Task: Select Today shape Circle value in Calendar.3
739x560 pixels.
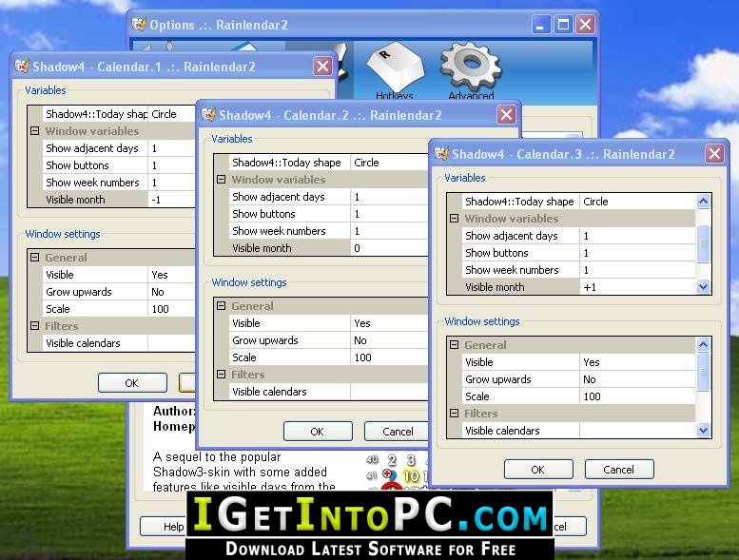Action: click(x=637, y=202)
